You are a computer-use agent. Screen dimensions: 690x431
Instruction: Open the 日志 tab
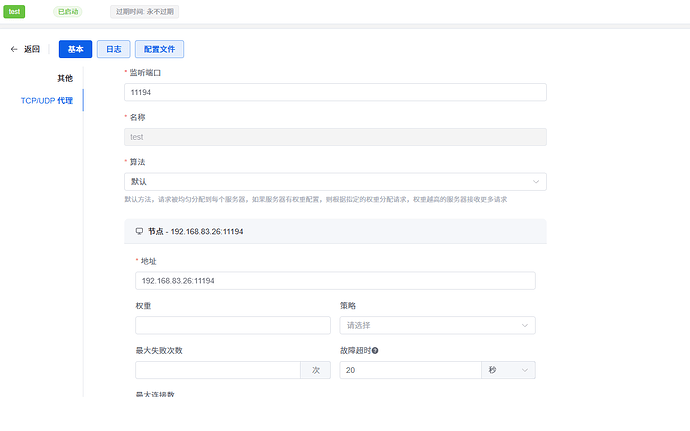[113, 49]
